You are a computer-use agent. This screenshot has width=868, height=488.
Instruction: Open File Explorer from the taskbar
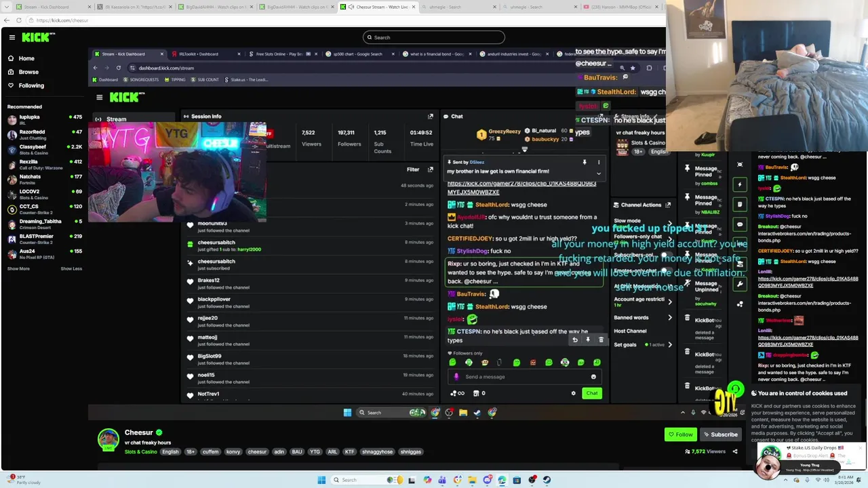click(x=473, y=480)
